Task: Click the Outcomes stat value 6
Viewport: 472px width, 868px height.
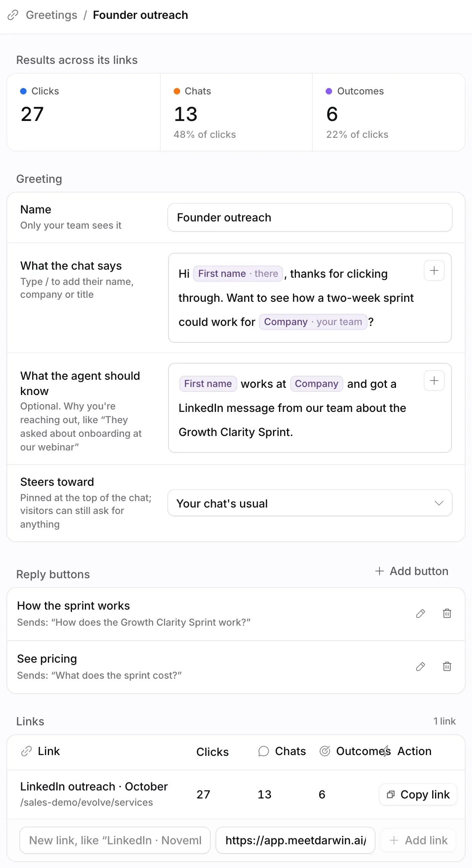Action: coord(332,114)
